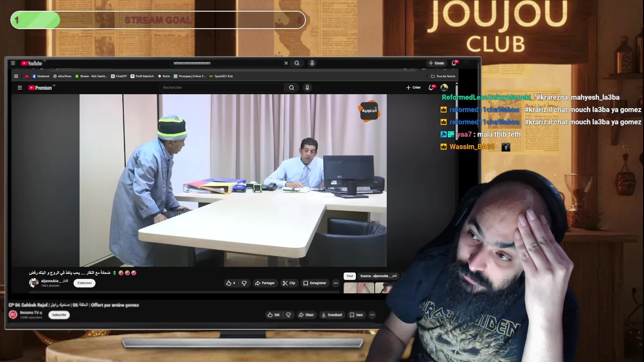Open the aljanoubia channel avatar

pos(34,283)
